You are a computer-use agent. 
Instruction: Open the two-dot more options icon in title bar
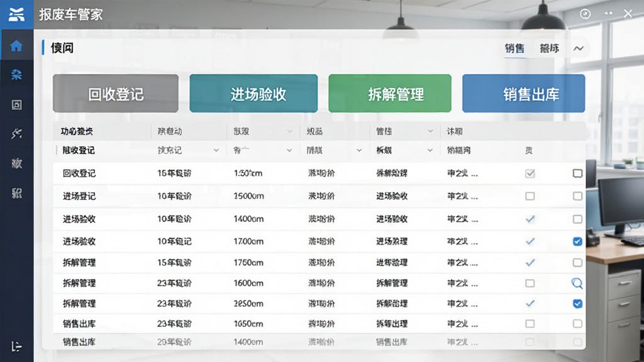tap(608, 14)
